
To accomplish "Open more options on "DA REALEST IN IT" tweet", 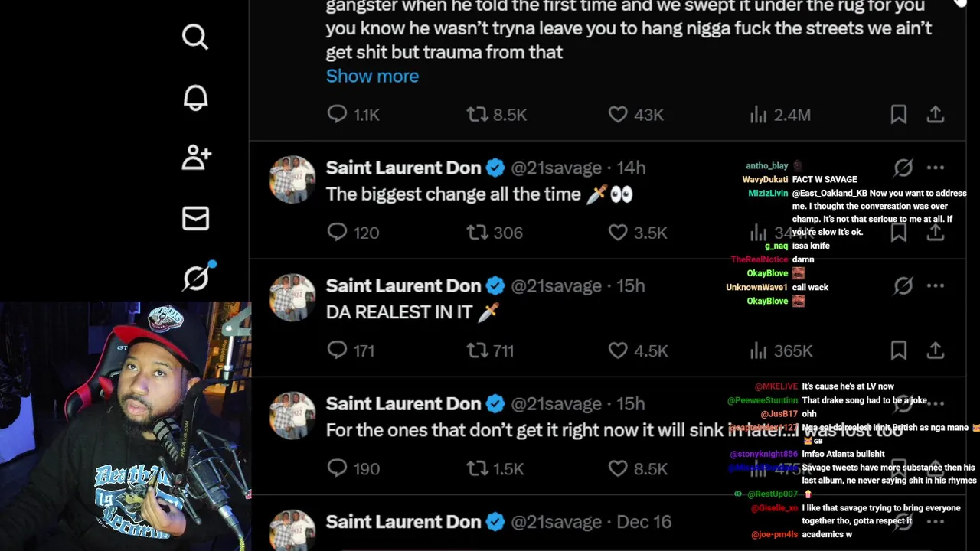I will (x=936, y=285).
